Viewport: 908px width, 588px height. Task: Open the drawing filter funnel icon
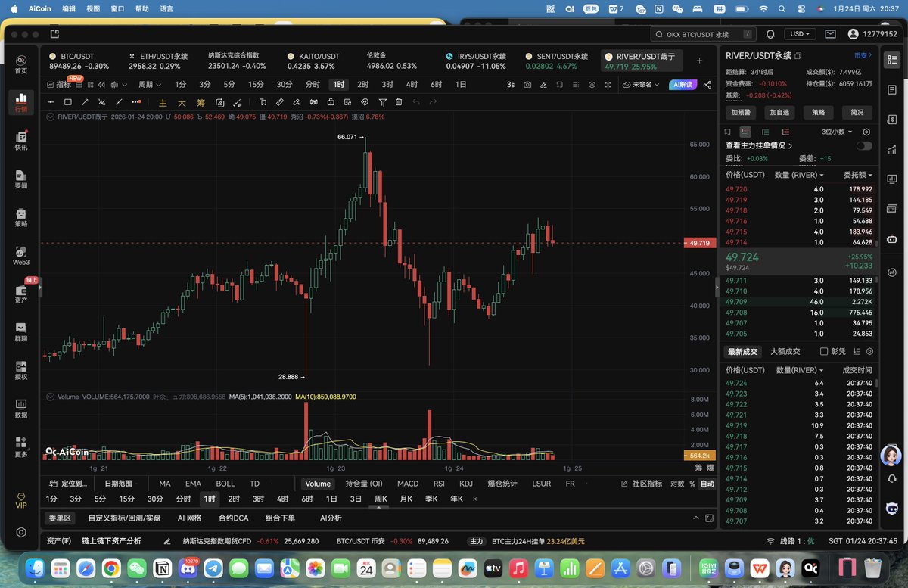tap(382, 101)
